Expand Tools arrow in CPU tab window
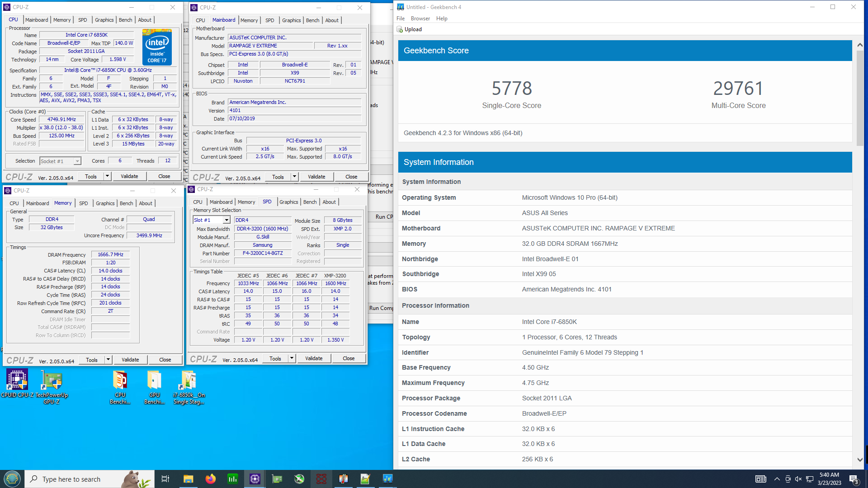Image resolution: width=868 pixels, height=488 pixels. tap(107, 176)
